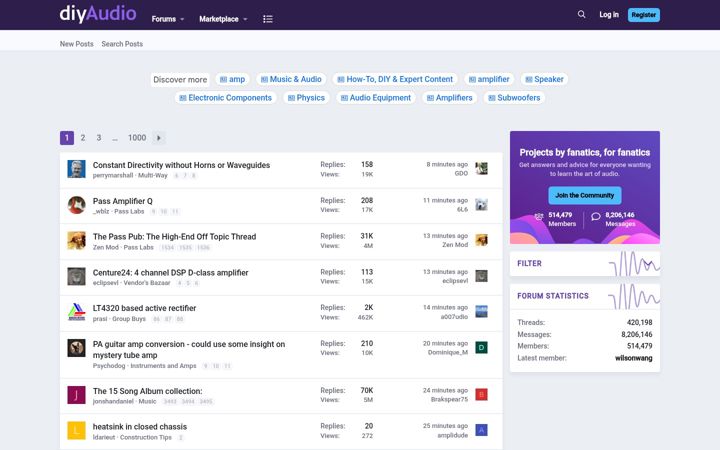Image resolution: width=720 pixels, height=450 pixels.
Task: Jump to page 1000
Action: click(137, 138)
